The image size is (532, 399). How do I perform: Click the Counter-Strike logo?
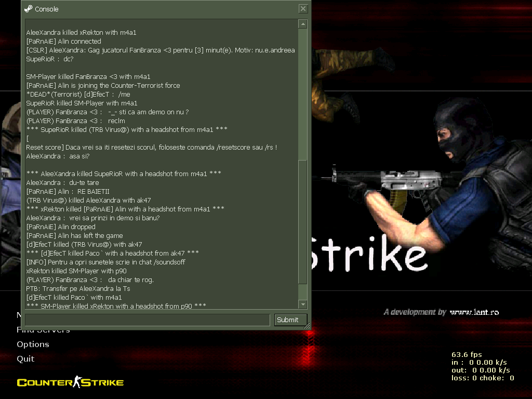tap(70, 382)
